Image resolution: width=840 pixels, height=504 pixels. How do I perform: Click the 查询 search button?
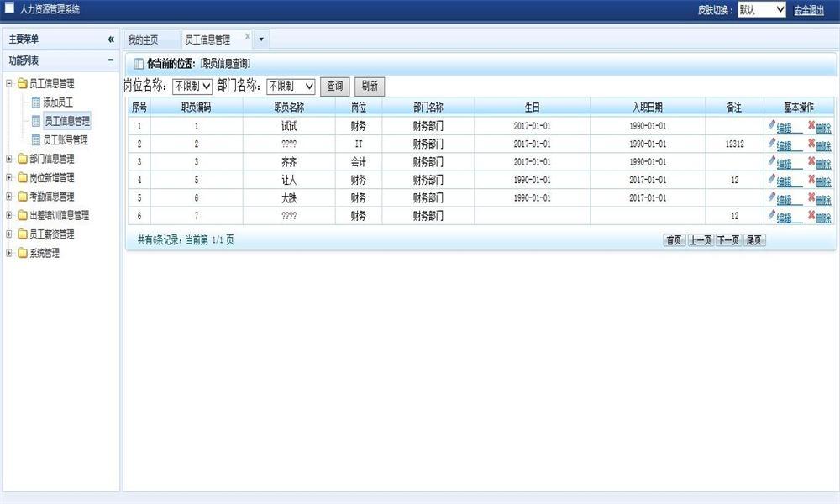[x=335, y=87]
